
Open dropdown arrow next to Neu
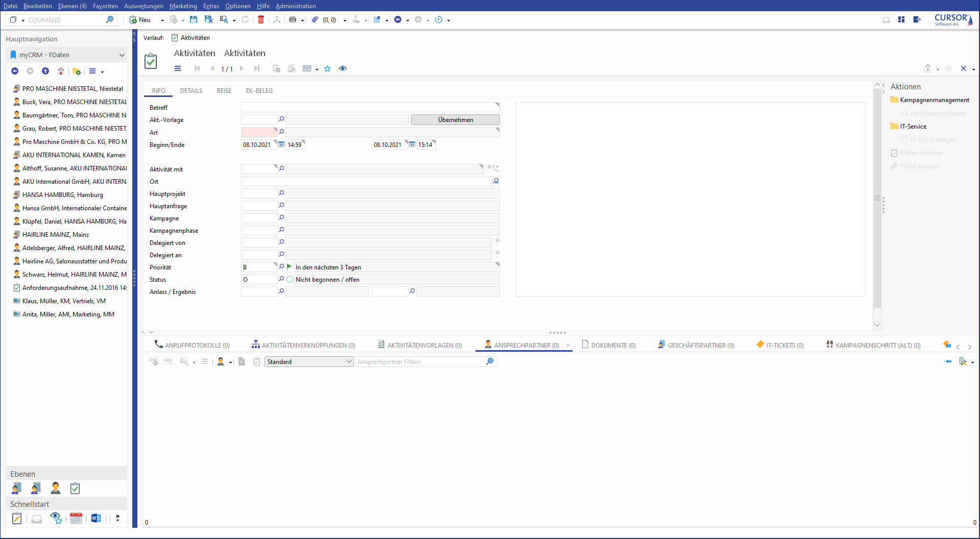click(x=162, y=20)
